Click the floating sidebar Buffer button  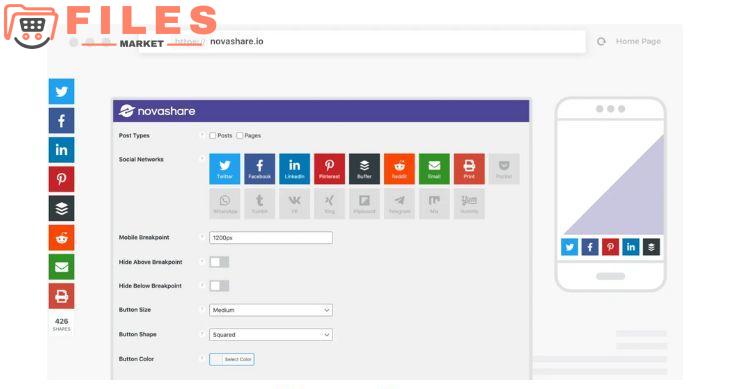pos(61,208)
